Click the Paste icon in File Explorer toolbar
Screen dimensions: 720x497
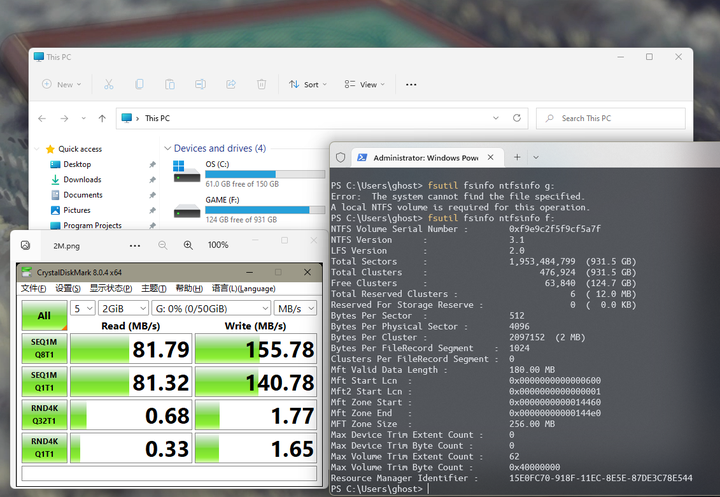(x=170, y=84)
